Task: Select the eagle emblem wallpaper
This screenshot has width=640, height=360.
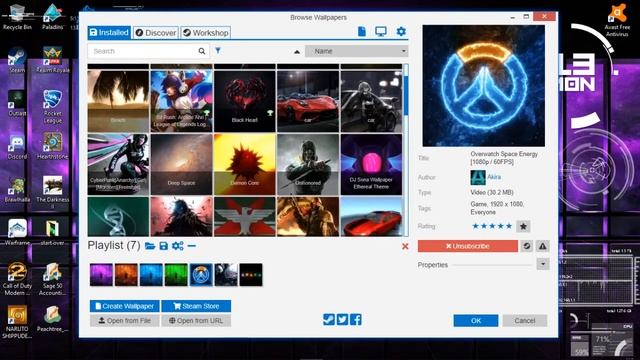Action: click(x=244, y=217)
